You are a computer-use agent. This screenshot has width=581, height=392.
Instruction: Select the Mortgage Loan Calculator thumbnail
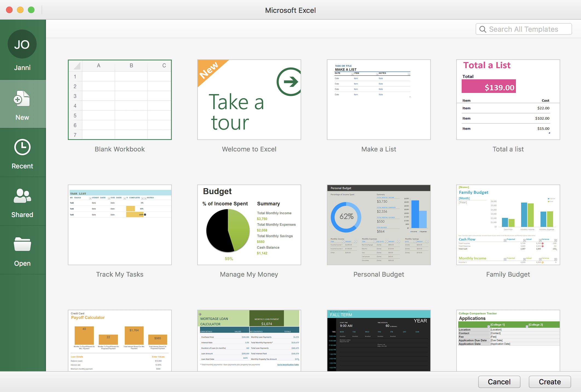pos(249,341)
